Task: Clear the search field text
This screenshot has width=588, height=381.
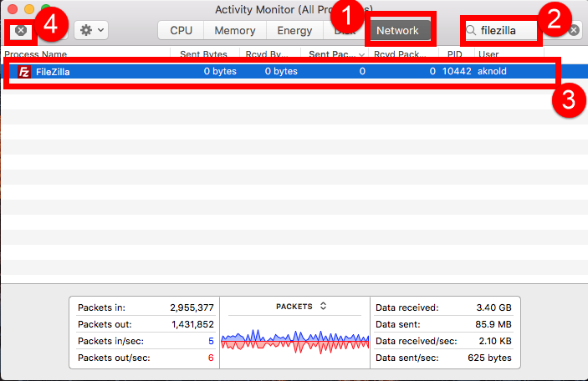Action: pyautogui.click(x=574, y=30)
